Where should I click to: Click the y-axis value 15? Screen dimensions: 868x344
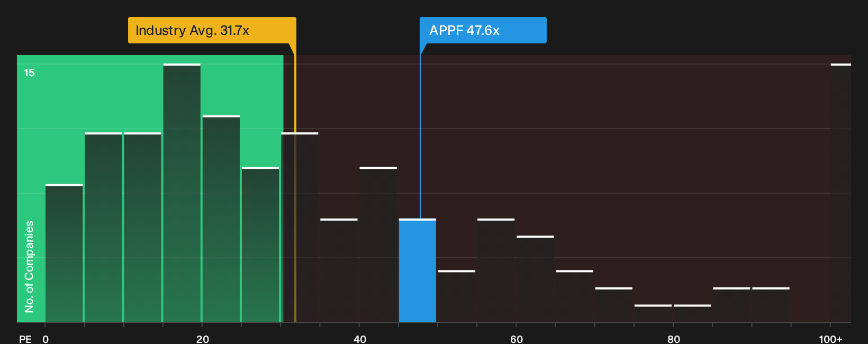[29, 73]
